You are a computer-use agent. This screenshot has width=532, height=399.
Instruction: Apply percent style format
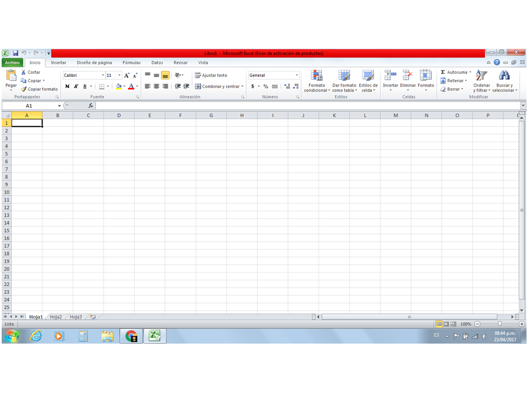click(x=265, y=86)
